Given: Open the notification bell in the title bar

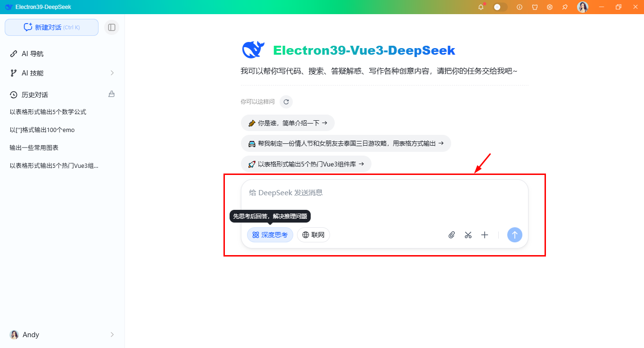Looking at the screenshot, I should 480,7.
